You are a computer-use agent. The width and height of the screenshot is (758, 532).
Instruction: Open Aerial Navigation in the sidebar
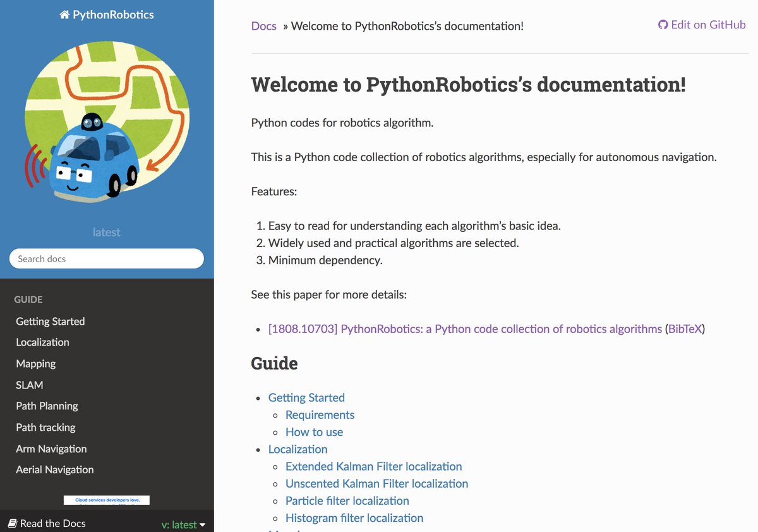(x=55, y=469)
